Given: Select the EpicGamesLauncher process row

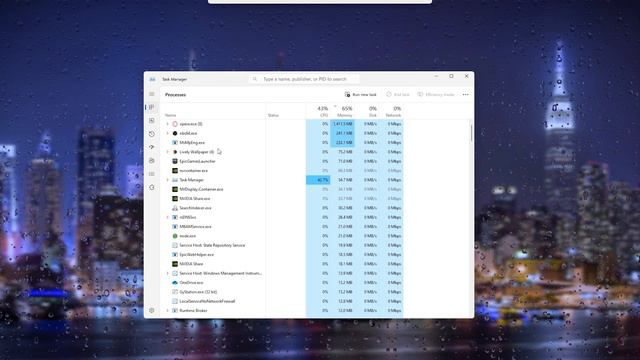Looking at the screenshot, I should (283, 161).
